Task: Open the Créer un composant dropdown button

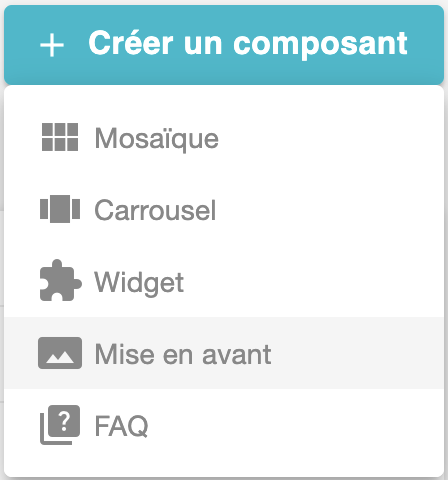Action: click(x=224, y=45)
